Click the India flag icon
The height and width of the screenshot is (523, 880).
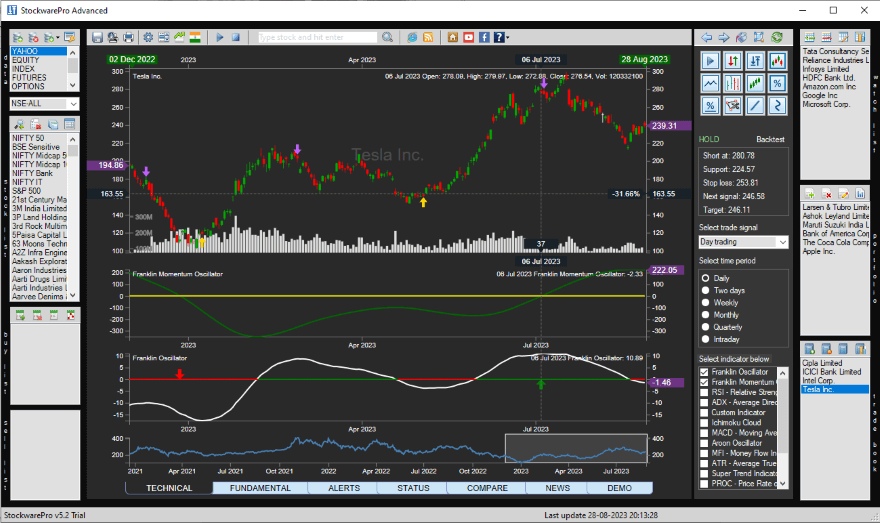(x=195, y=37)
